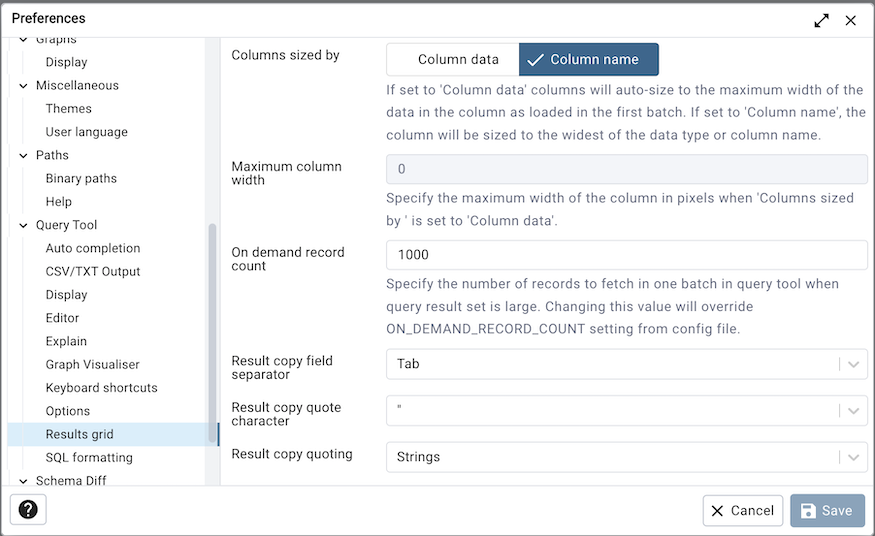The width and height of the screenshot is (875, 536).
Task: Open Display under Query Tool
Action: pos(66,294)
